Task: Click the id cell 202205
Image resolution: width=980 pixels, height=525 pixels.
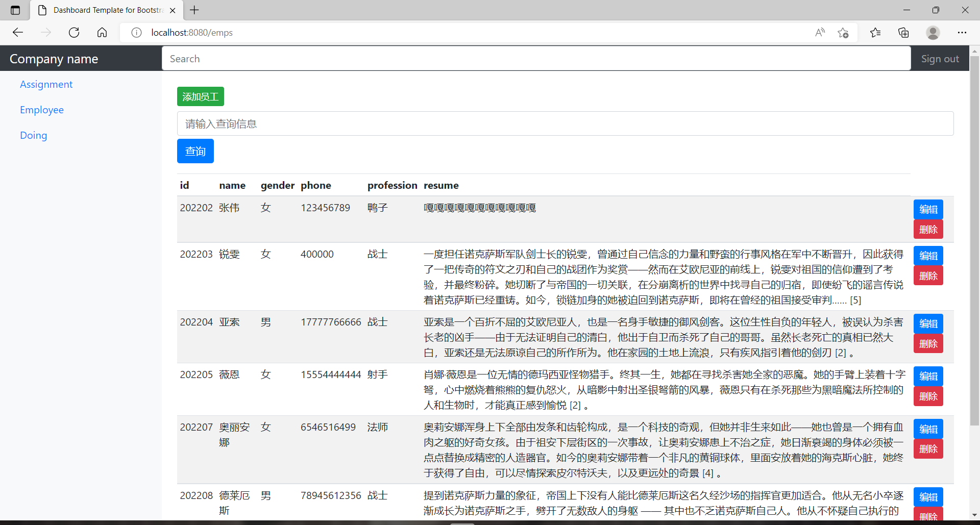Action: [196, 374]
